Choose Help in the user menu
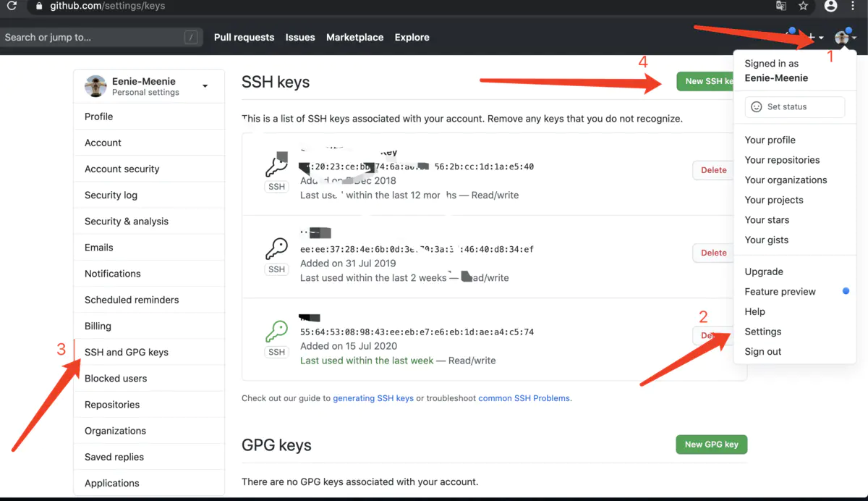The image size is (868, 501). (754, 311)
